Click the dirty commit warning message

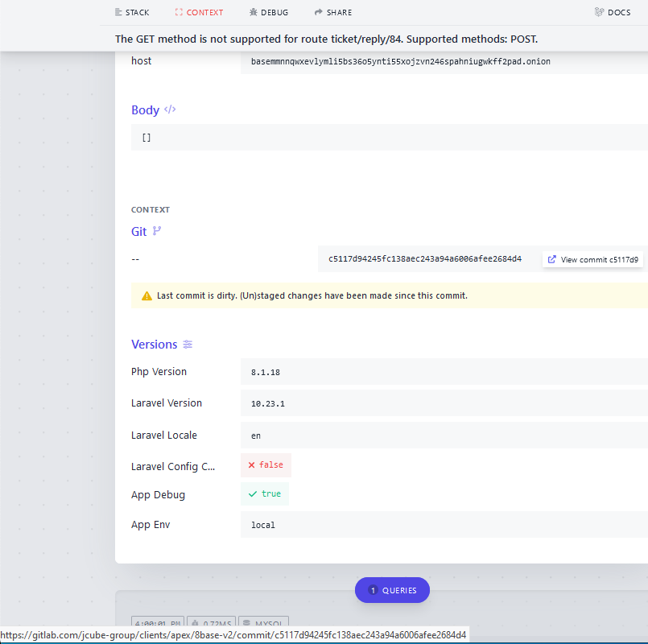[x=312, y=295]
